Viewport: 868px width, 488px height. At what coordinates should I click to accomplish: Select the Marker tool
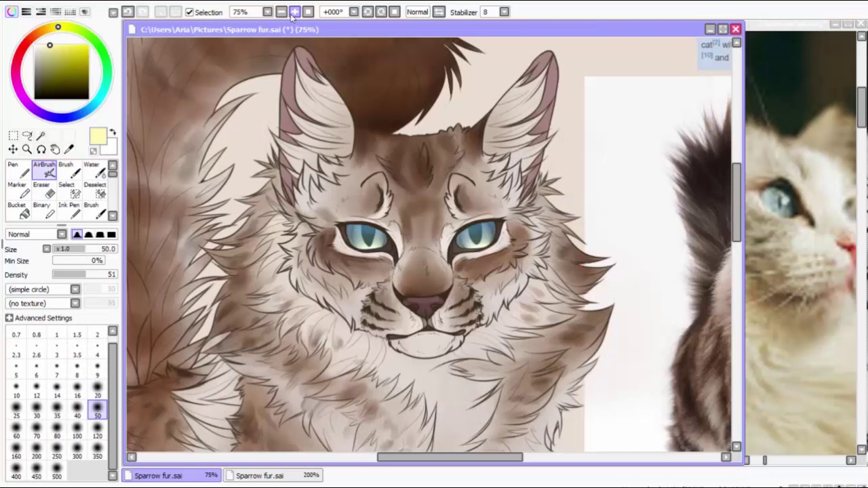pos(18,190)
